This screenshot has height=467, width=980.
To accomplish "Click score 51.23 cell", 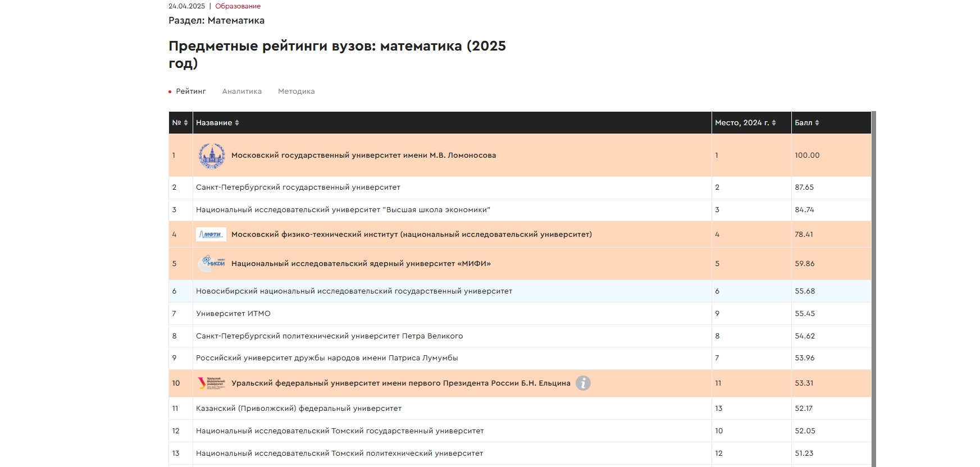I will (831, 454).
